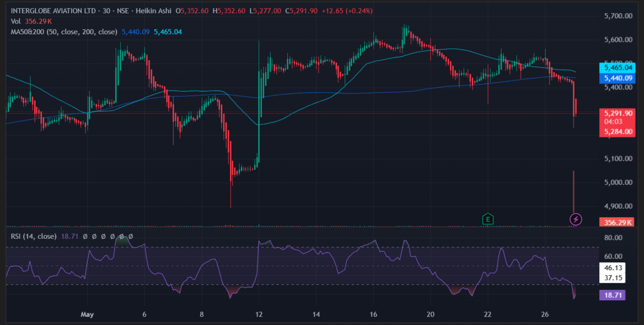Click the MA50&200 indicator legend label

click(64, 32)
